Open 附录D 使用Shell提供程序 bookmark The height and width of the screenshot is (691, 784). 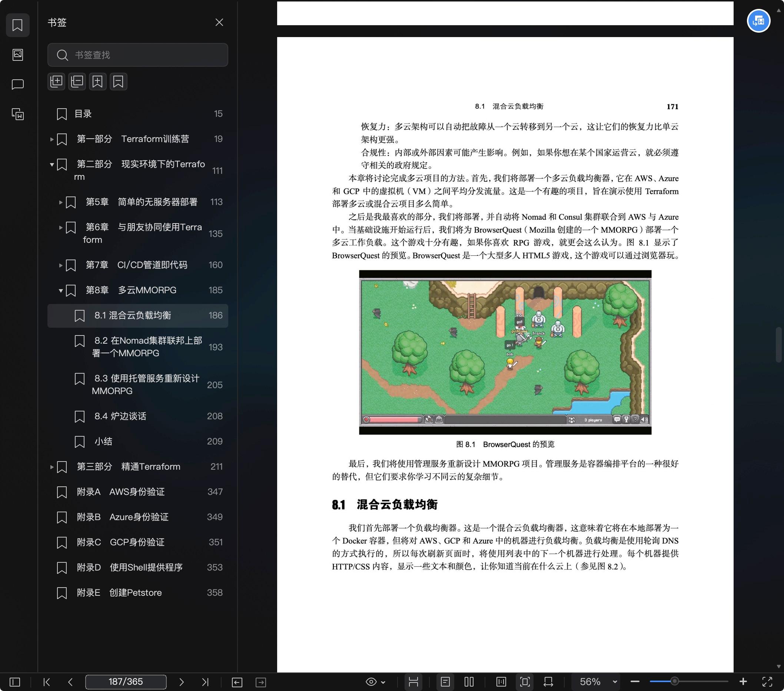[138, 568]
